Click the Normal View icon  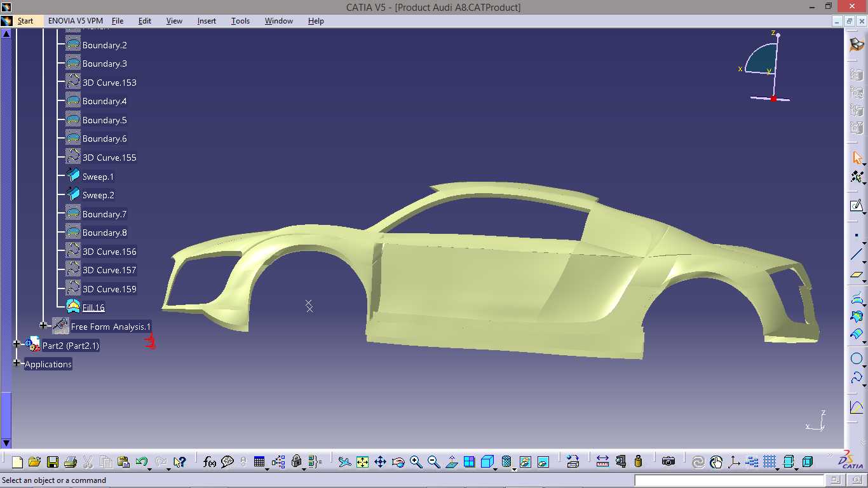452,462
